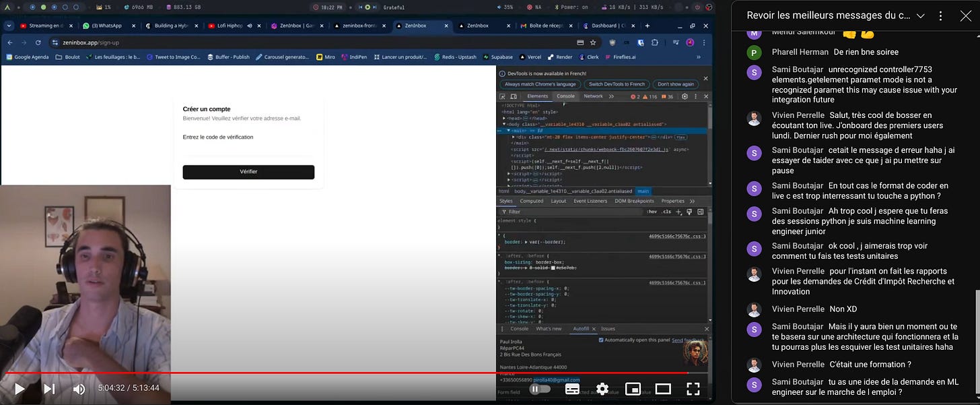The width and height of the screenshot is (980, 405).
Task: Open the Google Agenda bookmark
Action: [27, 57]
